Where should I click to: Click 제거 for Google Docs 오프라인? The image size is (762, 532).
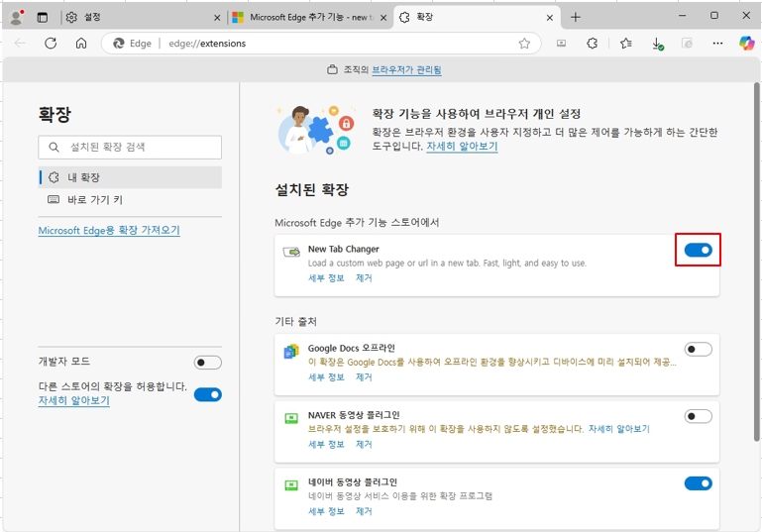[364, 377]
